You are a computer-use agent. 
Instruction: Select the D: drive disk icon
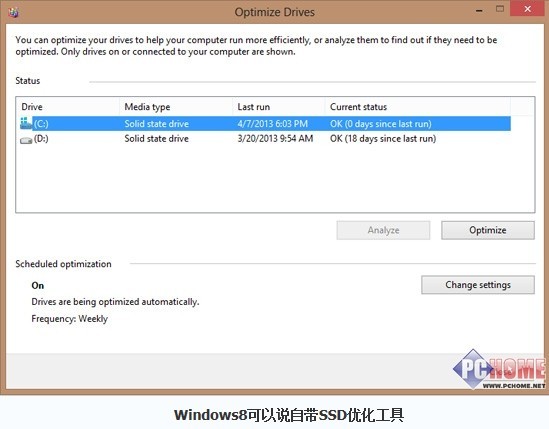[x=26, y=140]
